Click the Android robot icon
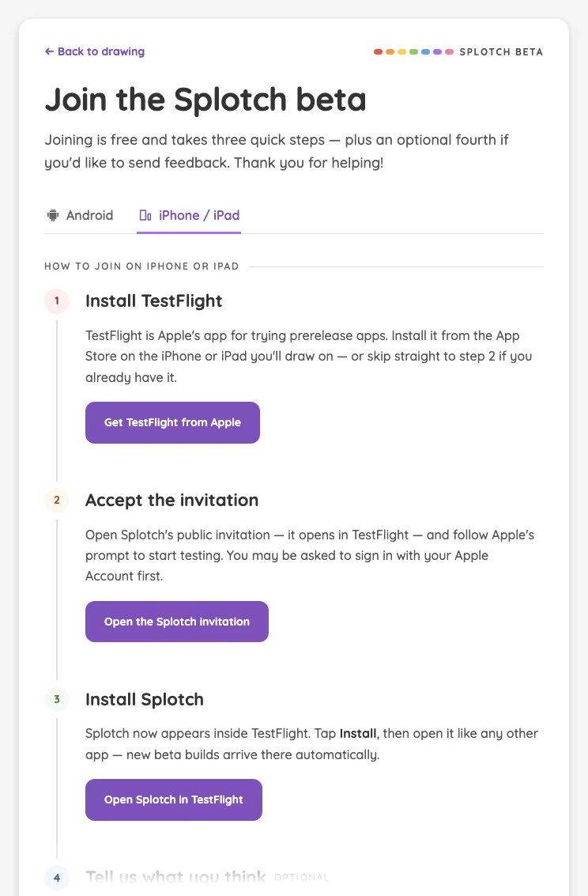 point(52,215)
